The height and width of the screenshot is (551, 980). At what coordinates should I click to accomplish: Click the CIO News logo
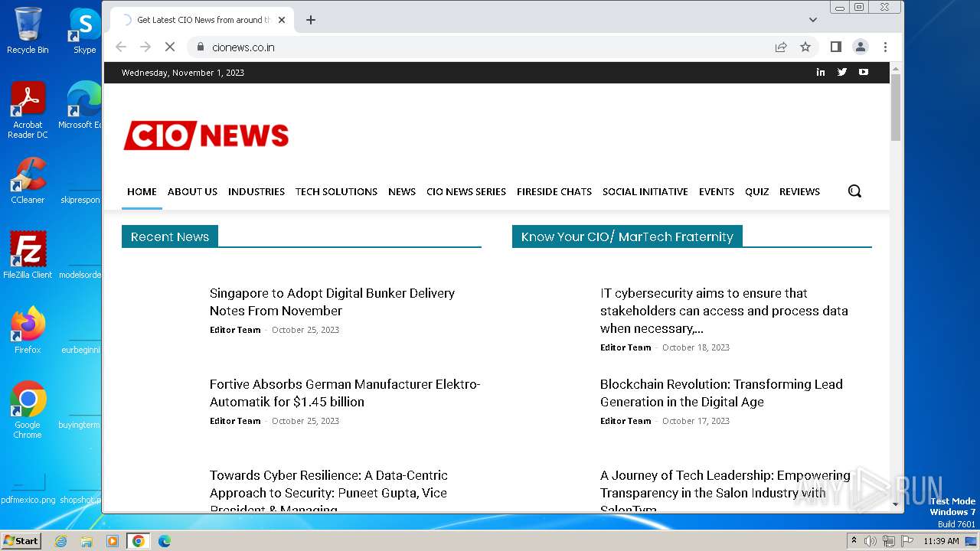pos(206,135)
